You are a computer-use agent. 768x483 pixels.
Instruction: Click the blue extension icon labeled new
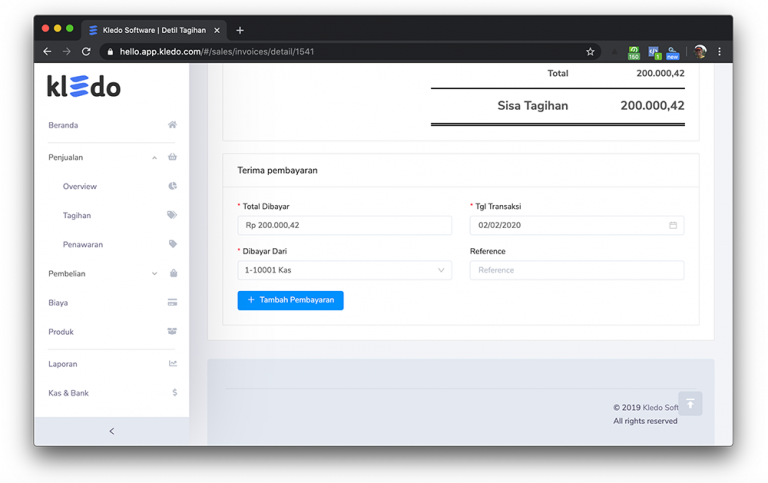[672, 52]
